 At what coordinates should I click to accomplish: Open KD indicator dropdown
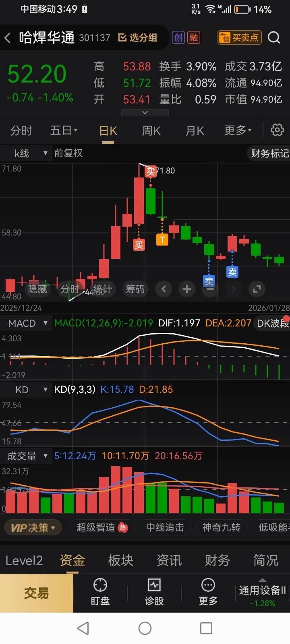point(27,390)
